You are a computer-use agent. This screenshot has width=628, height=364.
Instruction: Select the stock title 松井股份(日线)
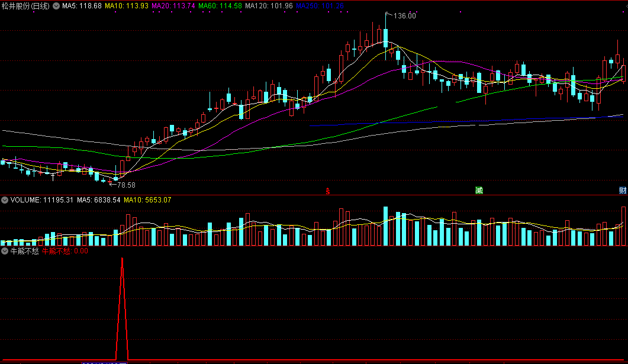25,6
